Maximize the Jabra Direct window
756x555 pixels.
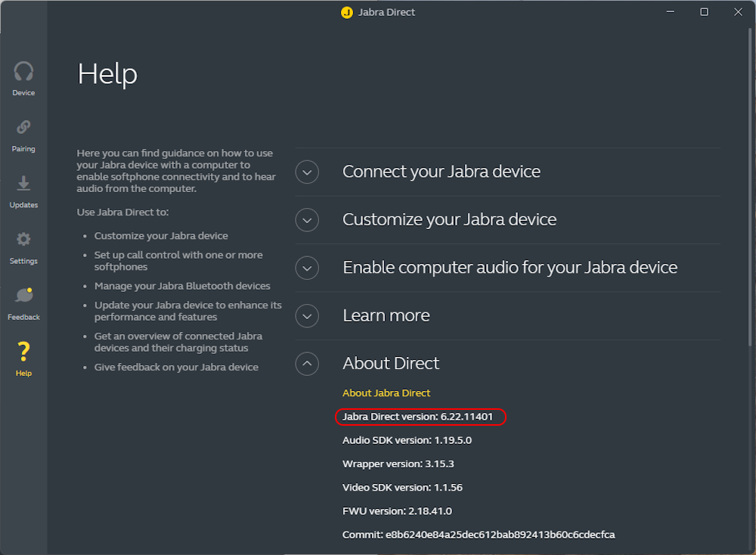pyautogui.click(x=705, y=12)
